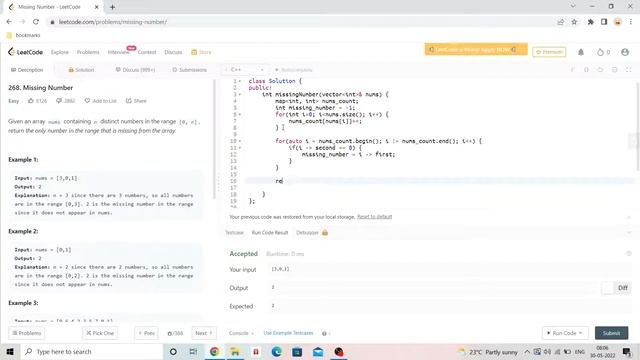
Task: Open Windows Start menu
Action: 10,351
